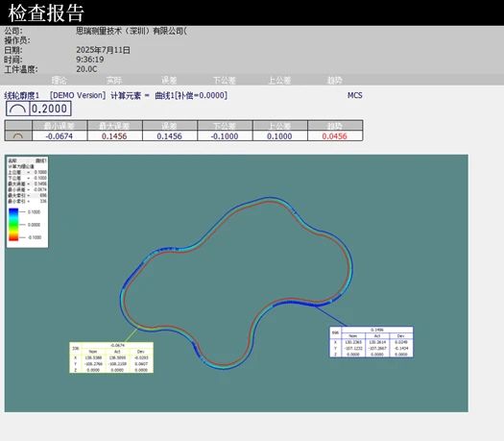Viewport: 504px width, 441px height.
Task: Click the legend info panel in the plot corner
Action: pos(27,202)
